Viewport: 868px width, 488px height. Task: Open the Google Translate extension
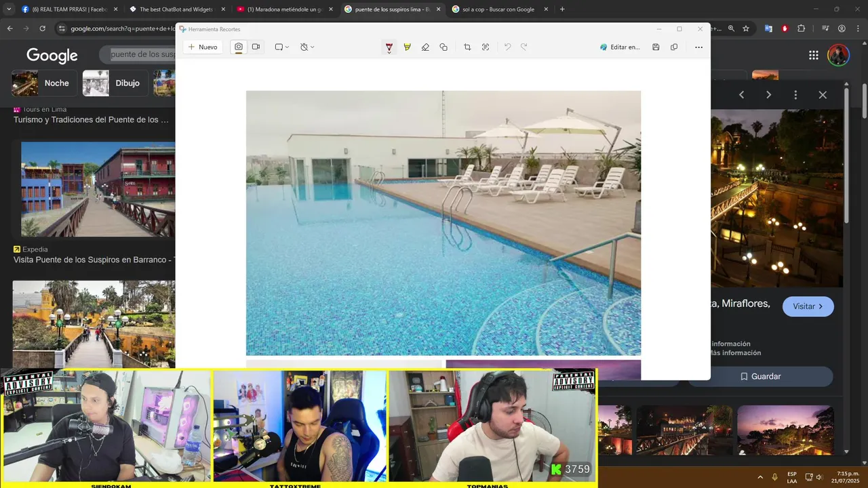pos(768,28)
